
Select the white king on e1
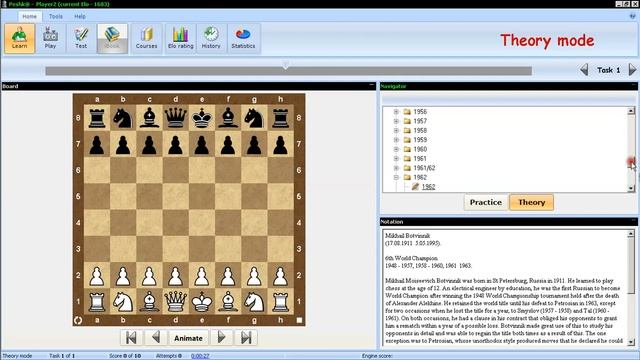(x=202, y=301)
